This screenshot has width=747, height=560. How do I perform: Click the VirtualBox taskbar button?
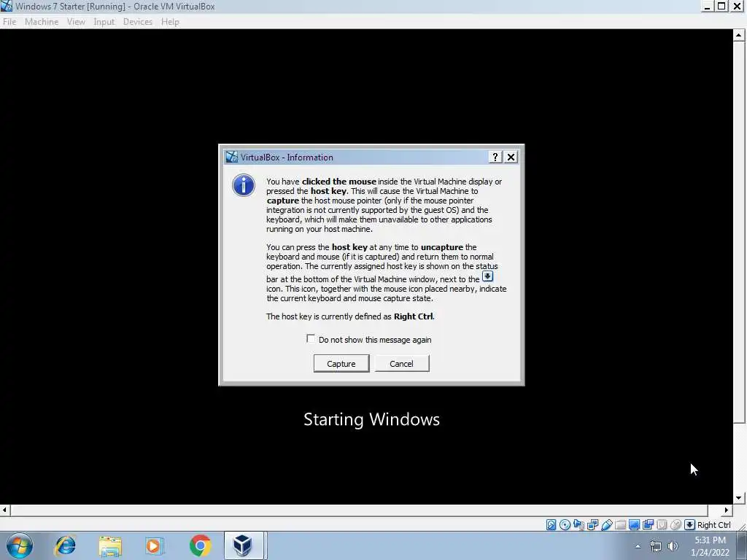pos(244,545)
